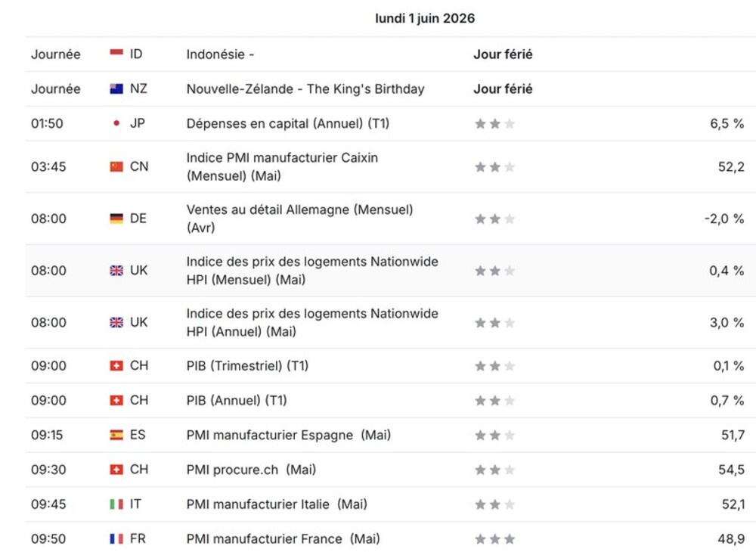The width and height of the screenshot is (756, 552).
Task: Click the Germany flag next to DE
Action: click(116, 219)
